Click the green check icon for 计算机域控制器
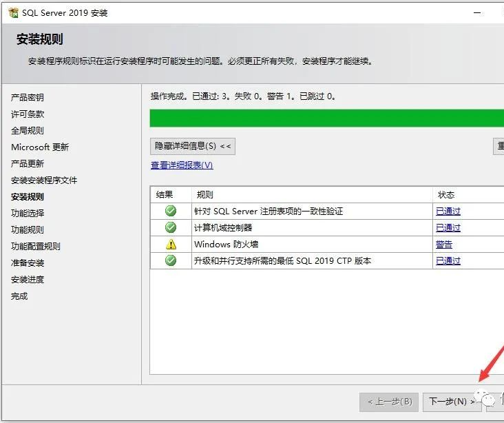Viewport: 504px width, 423px height. (x=171, y=227)
